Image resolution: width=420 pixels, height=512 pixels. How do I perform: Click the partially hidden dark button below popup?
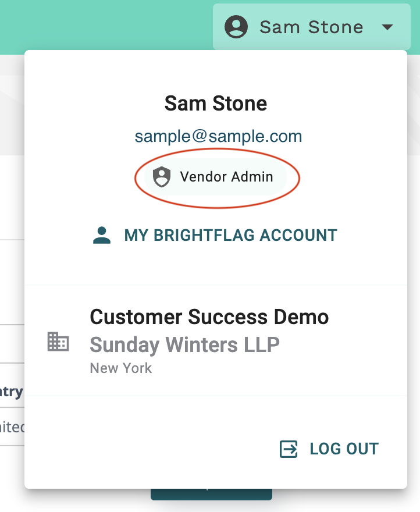tap(211, 495)
